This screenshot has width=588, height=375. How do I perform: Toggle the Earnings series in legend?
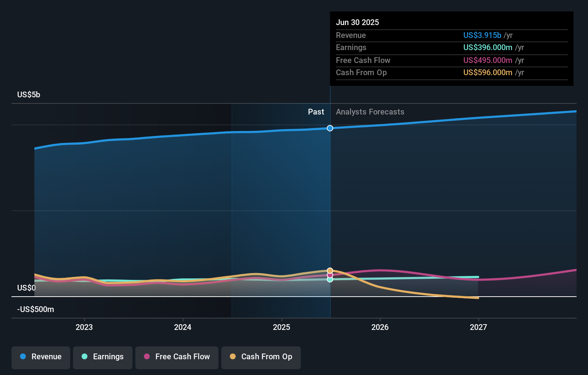(x=103, y=357)
